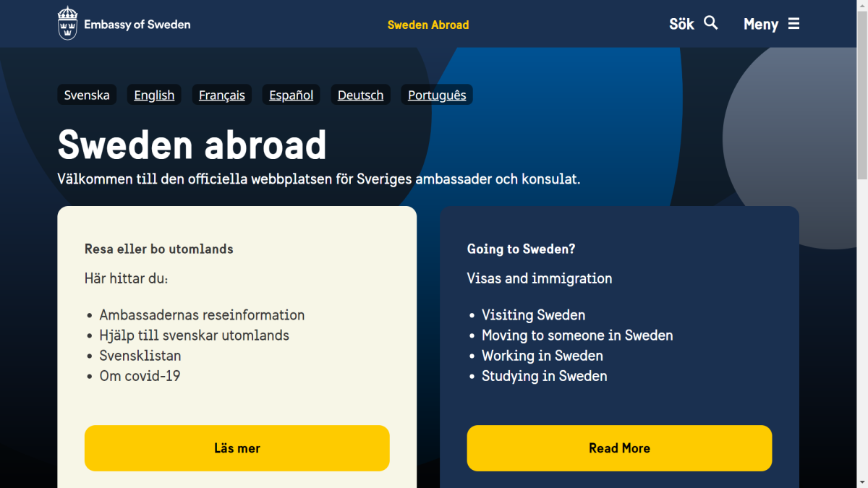Click the Embassy of Sweden crest logo

[x=67, y=23]
